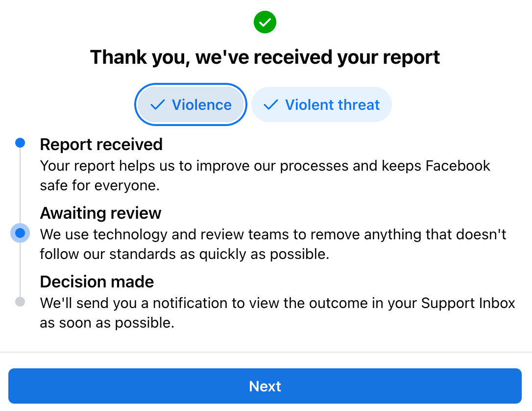
Task: Click the horizontal divider above the Next button
Action: click(x=266, y=352)
